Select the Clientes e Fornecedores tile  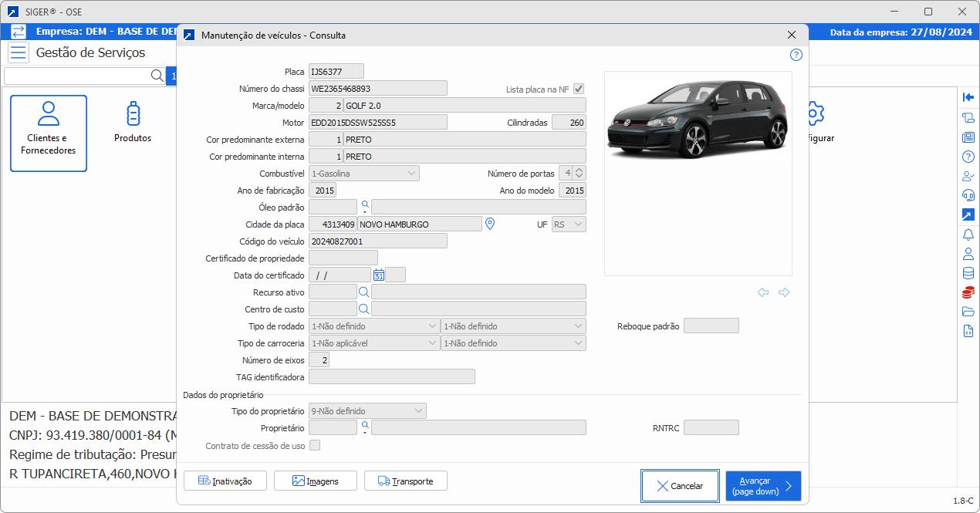[49, 133]
